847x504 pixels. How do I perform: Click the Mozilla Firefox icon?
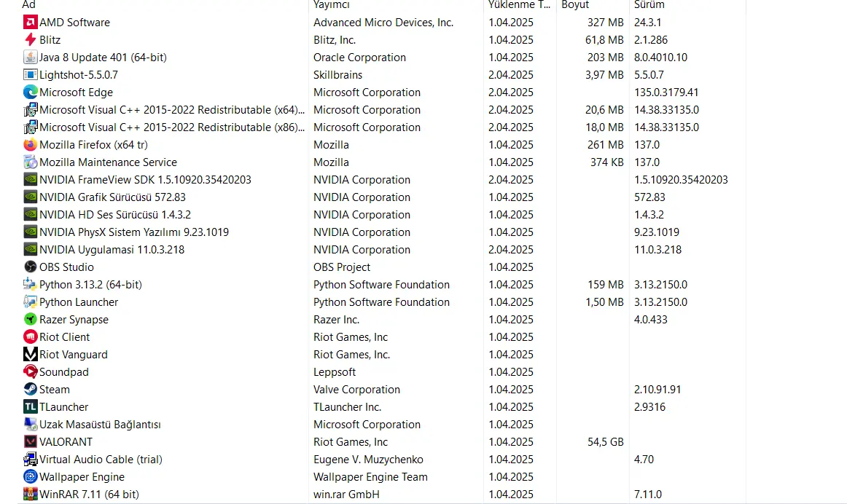coord(31,145)
